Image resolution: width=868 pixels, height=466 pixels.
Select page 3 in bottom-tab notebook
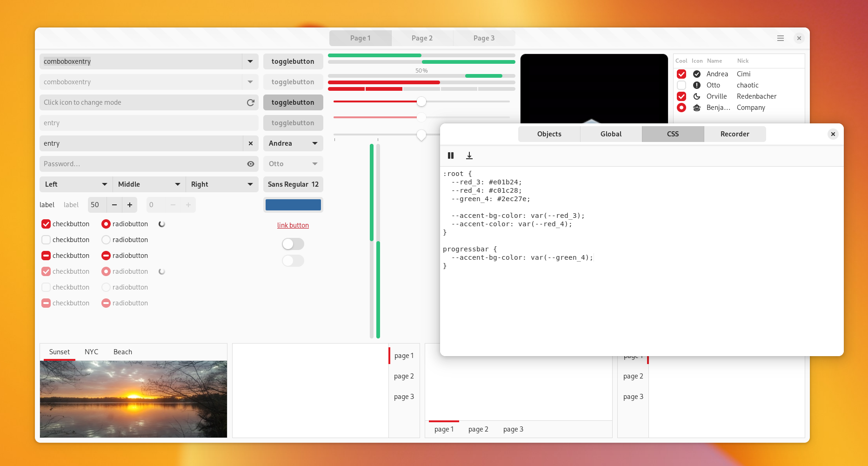click(x=513, y=429)
